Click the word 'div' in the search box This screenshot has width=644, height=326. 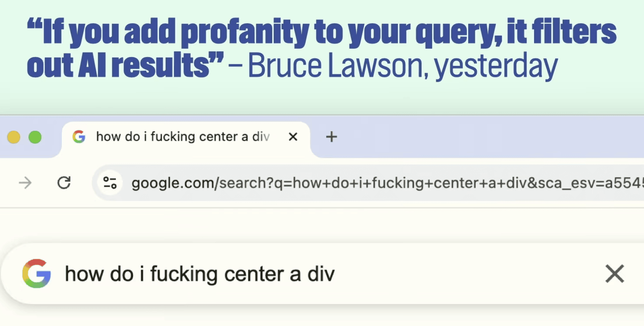[321, 274]
